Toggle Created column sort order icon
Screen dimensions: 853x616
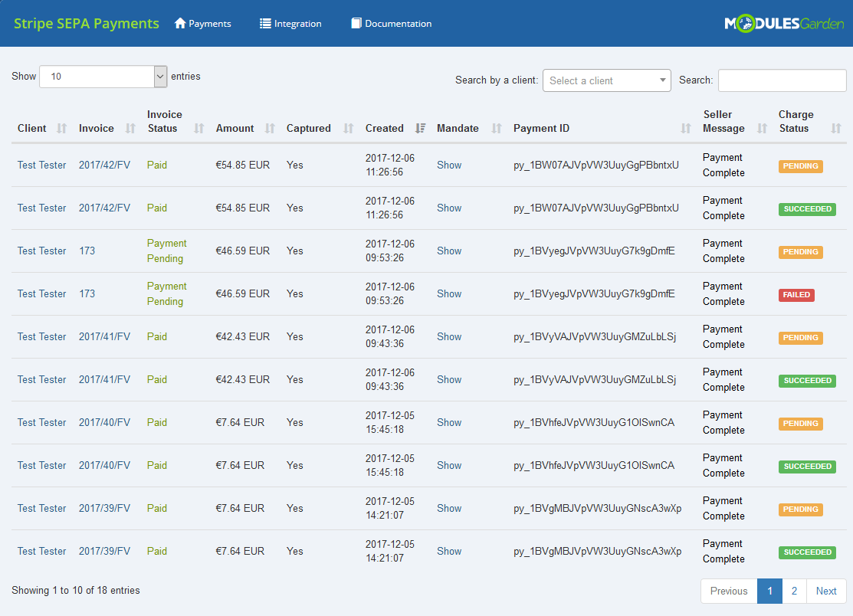pos(420,128)
